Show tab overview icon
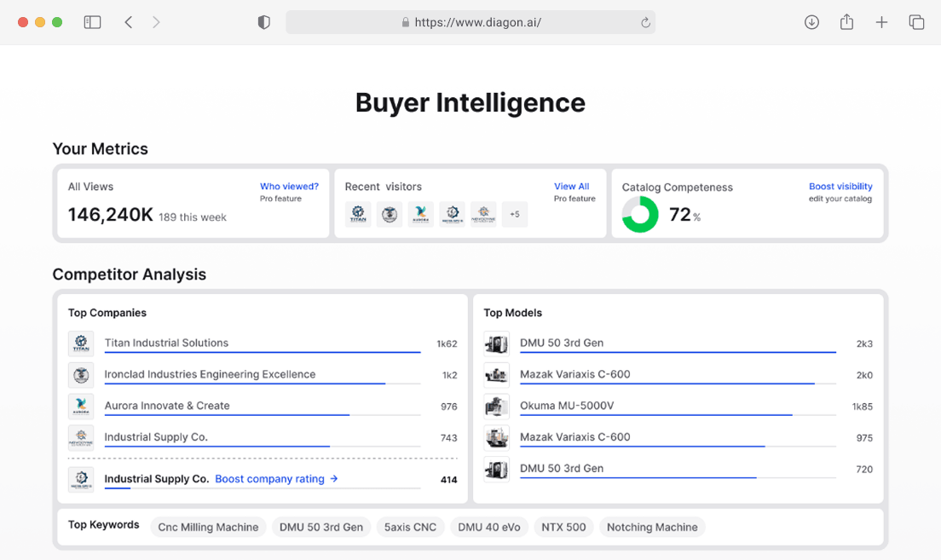Screen dimensions: 941x560 916,22
